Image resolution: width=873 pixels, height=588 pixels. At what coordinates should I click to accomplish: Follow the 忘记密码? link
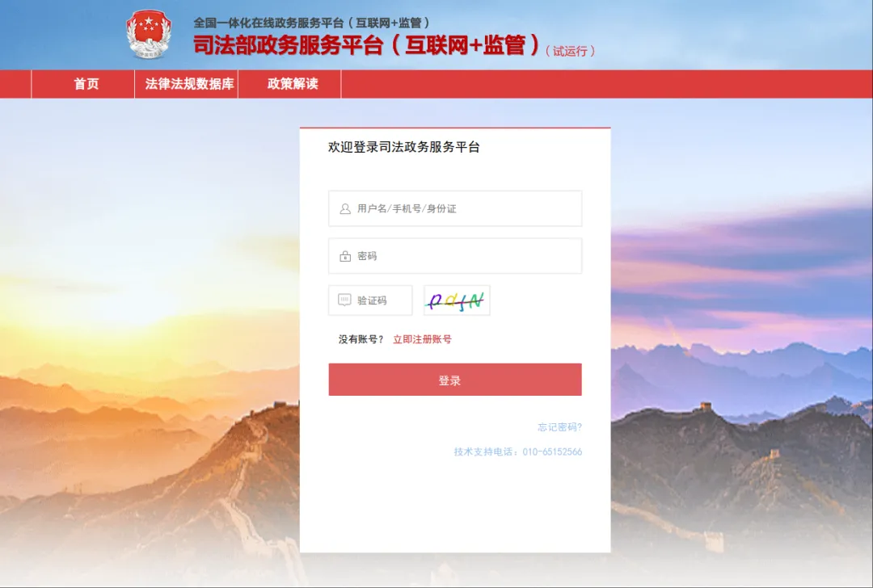coord(559,427)
